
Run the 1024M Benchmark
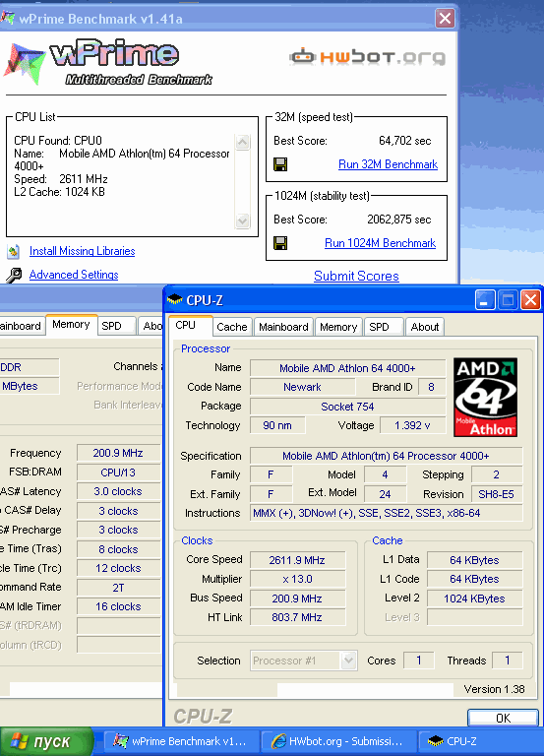(x=380, y=243)
